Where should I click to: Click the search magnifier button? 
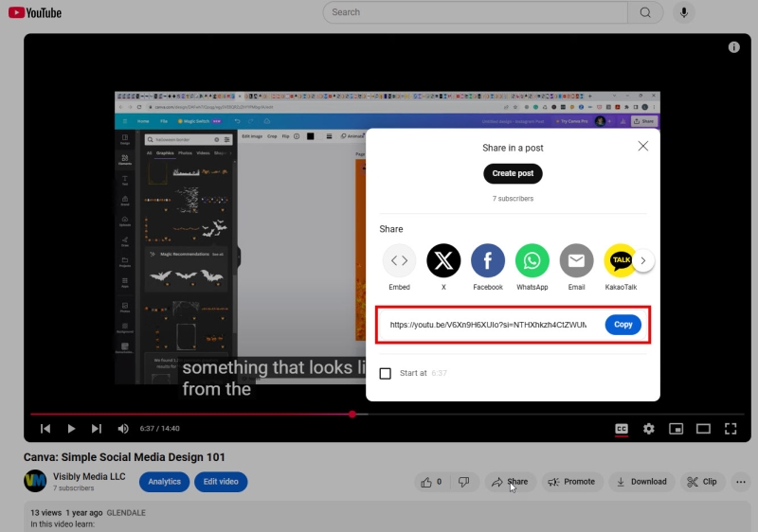pyautogui.click(x=645, y=12)
